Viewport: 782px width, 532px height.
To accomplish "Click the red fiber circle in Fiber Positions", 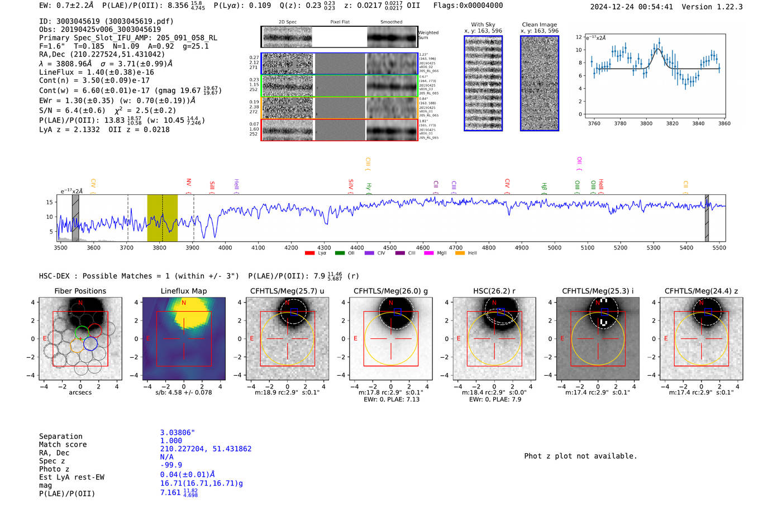I will [94, 330].
